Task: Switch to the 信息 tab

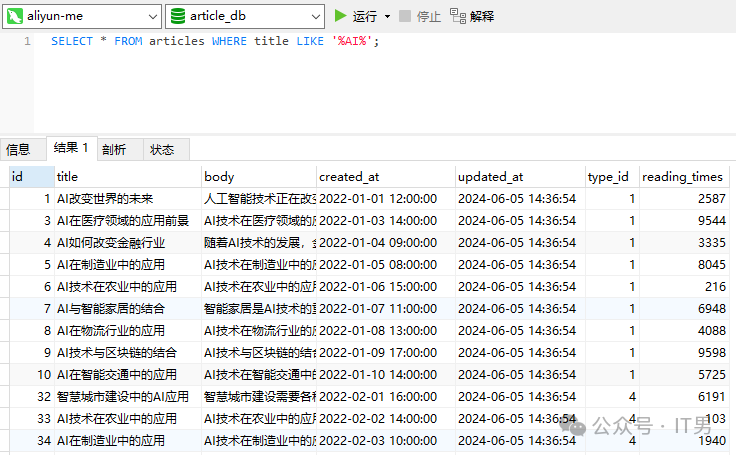Action: [x=23, y=149]
